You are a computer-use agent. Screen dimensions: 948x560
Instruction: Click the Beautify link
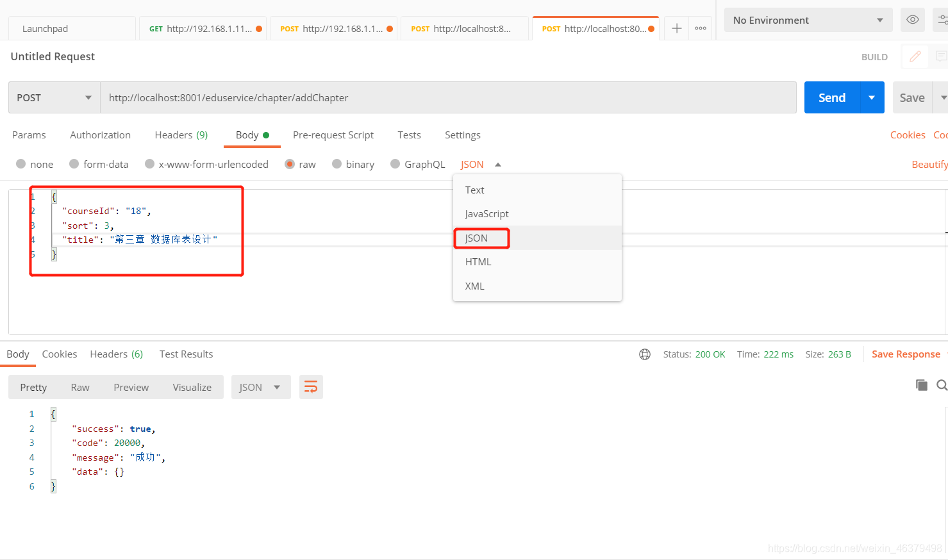coord(929,164)
